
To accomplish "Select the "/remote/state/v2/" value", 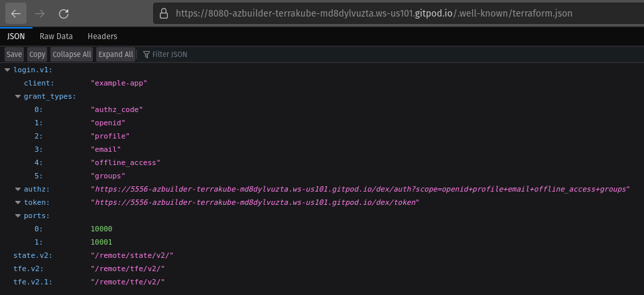I will tap(132, 255).
